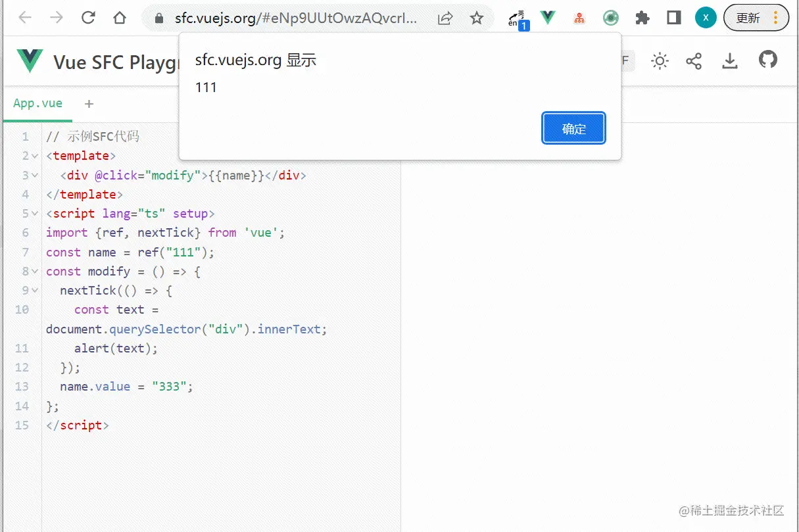This screenshot has width=799, height=532.
Task: Click 'name.value = "333";' code line
Action: [127, 387]
